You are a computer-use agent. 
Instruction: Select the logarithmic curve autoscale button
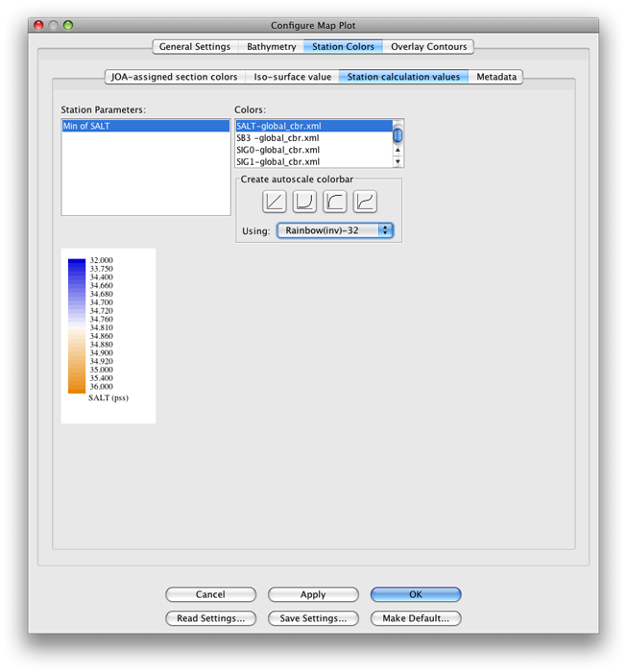coord(335,202)
